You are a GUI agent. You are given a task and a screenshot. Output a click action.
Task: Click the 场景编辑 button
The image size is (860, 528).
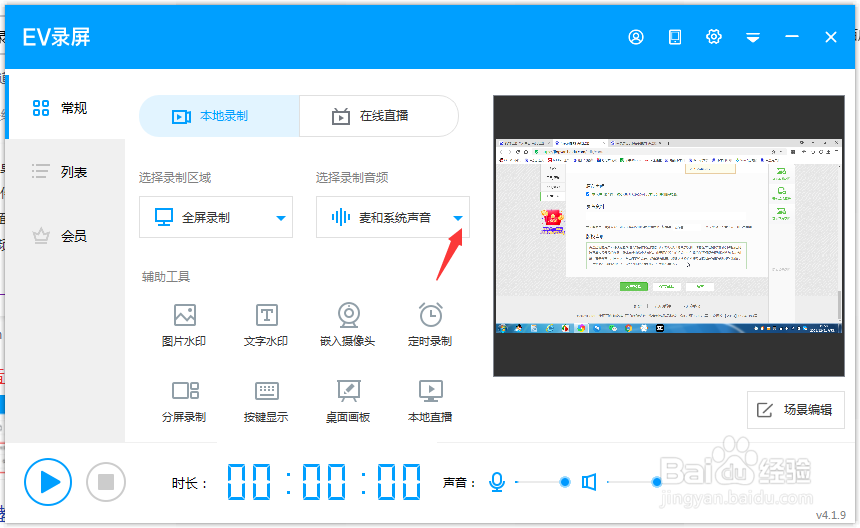point(796,410)
